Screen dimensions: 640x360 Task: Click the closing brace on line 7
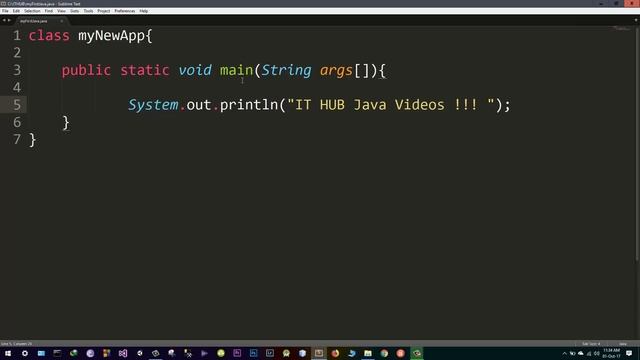pyautogui.click(x=33, y=140)
